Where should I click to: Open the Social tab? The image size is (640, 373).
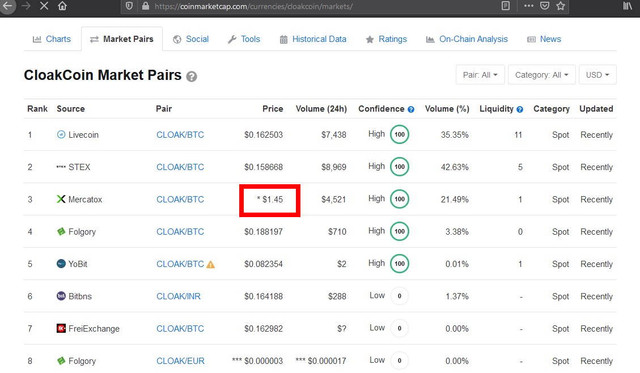[191, 39]
